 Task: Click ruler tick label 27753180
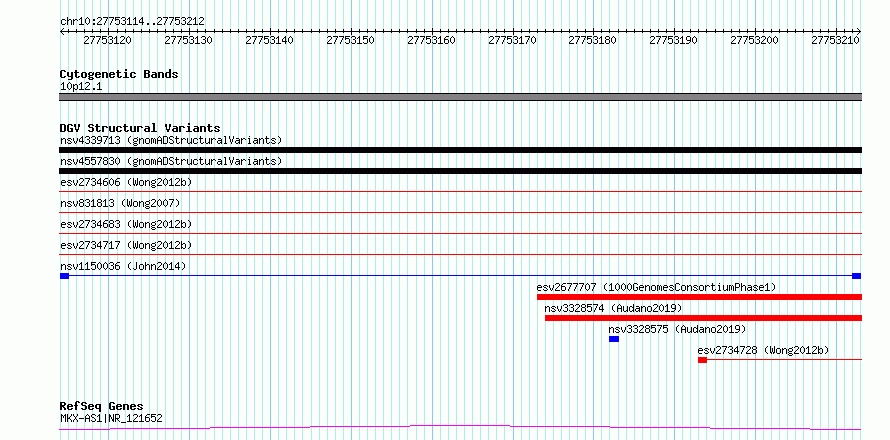point(593,40)
